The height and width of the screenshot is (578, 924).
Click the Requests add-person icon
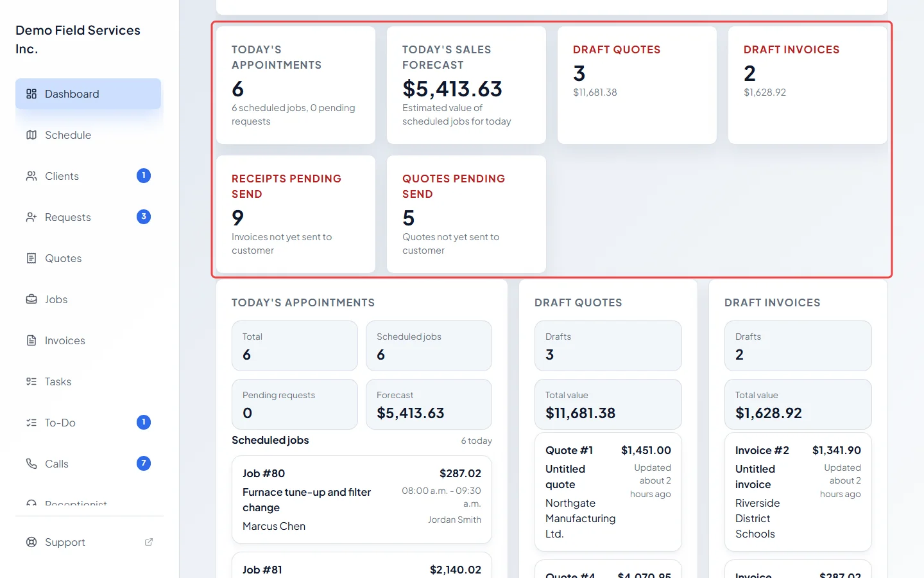click(31, 217)
